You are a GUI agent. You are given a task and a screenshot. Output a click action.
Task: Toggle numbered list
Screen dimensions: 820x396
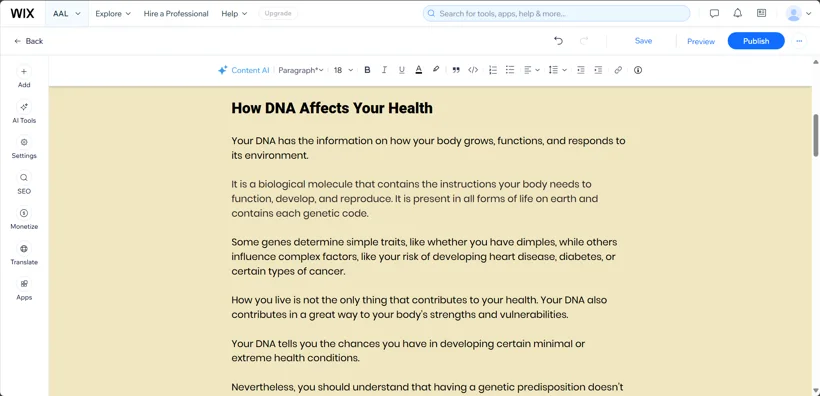(x=493, y=70)
